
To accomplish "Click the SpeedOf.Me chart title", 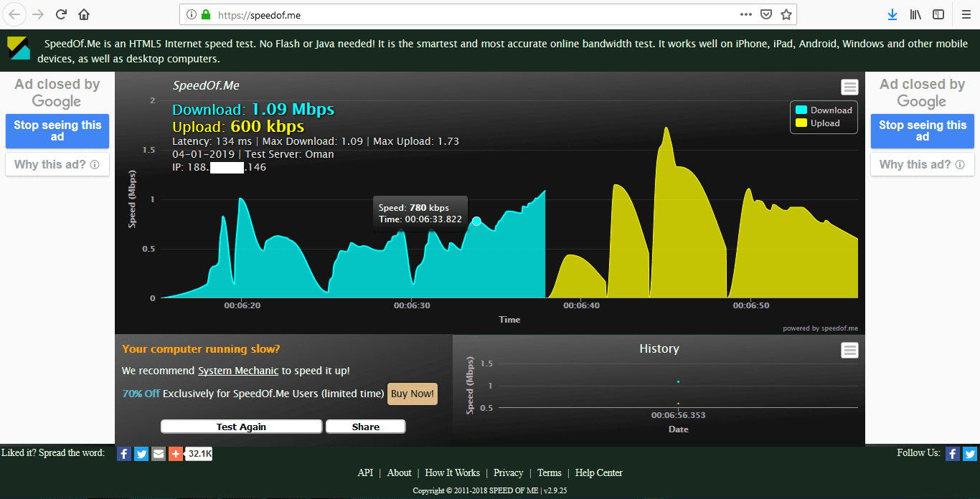I will [206, 85].
